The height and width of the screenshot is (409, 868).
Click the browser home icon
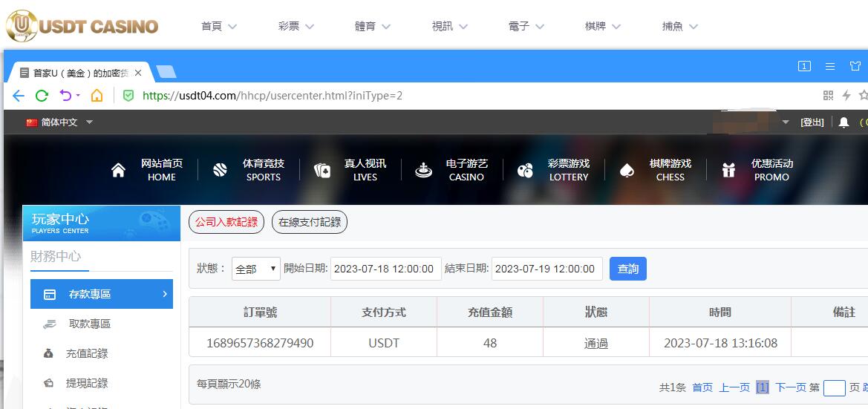[97, 96]
